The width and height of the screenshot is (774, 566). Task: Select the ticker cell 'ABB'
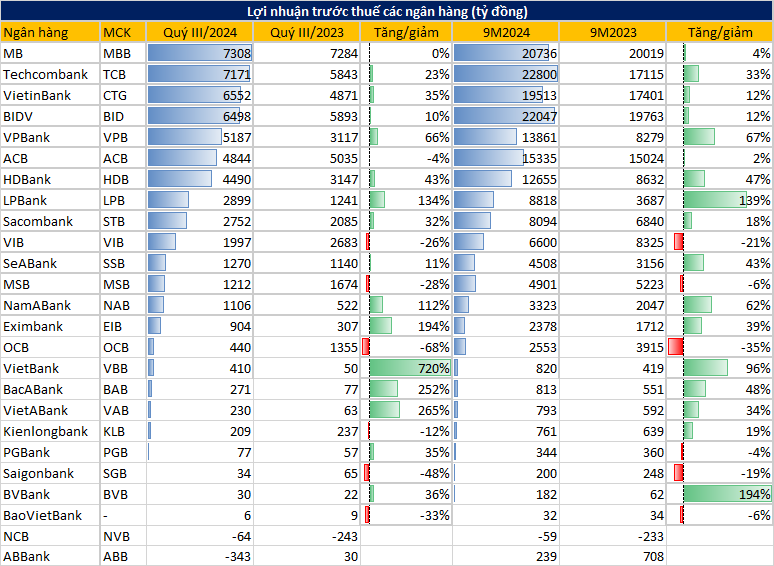(123, 556)
